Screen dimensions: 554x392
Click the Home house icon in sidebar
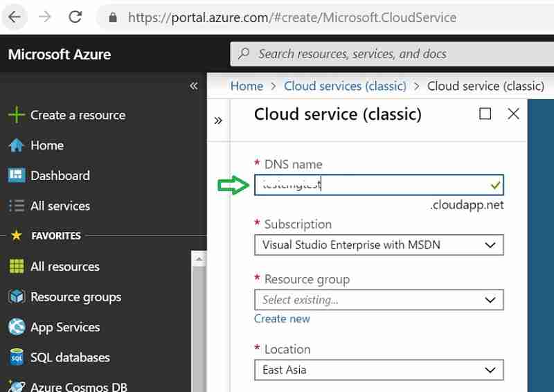(16, 145)
